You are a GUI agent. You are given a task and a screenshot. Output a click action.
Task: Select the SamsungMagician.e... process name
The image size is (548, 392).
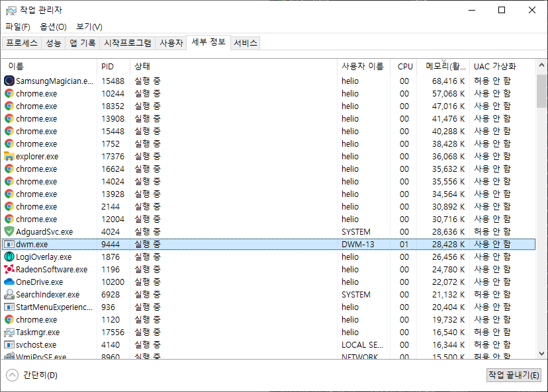pos(54,81)
